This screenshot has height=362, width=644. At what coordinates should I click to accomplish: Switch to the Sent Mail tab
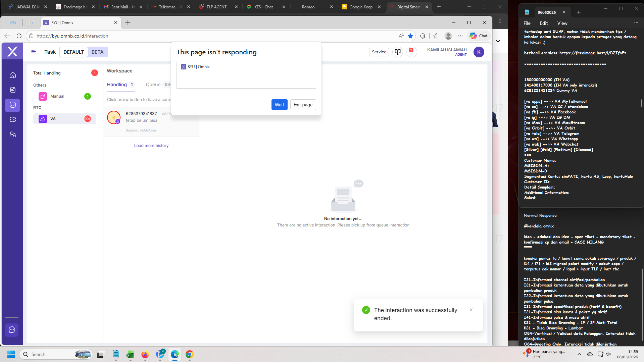click(x=123, y=7)
